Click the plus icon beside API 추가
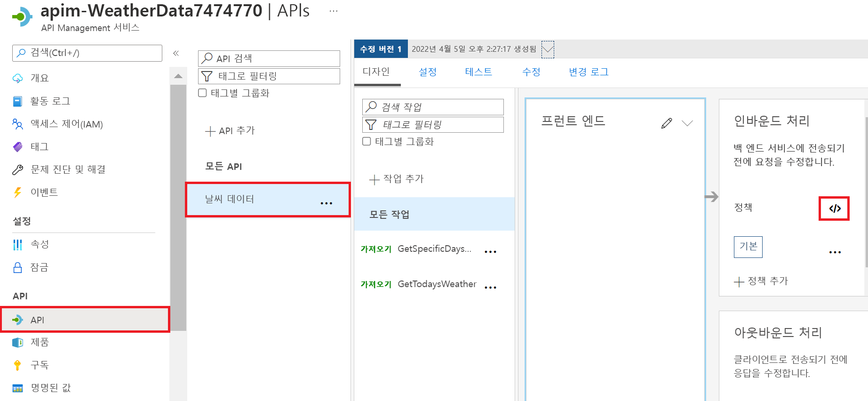Image resolution: width=868 pixels, height=401 pixels. coord(210,131)
